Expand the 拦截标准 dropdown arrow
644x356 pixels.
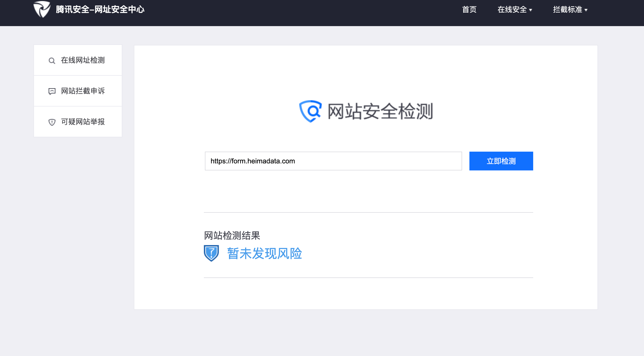click(586, 10)
